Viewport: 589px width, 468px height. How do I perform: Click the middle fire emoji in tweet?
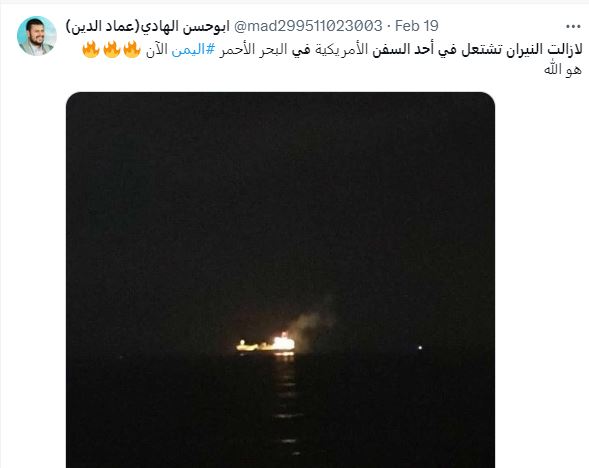111,50
